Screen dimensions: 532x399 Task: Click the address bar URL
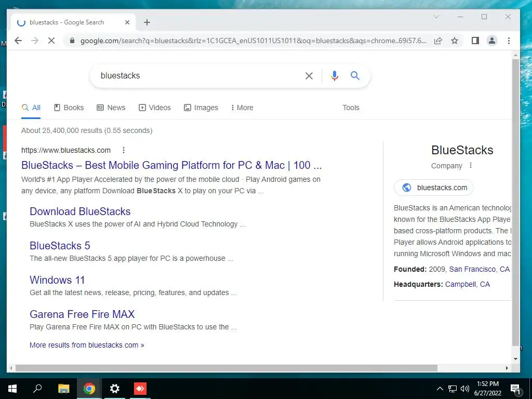pos(253,41)
